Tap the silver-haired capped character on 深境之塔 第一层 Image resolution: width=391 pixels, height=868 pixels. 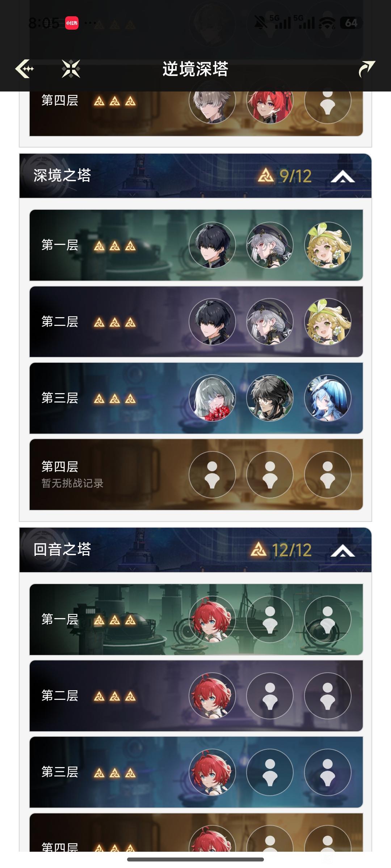point(270,245)
